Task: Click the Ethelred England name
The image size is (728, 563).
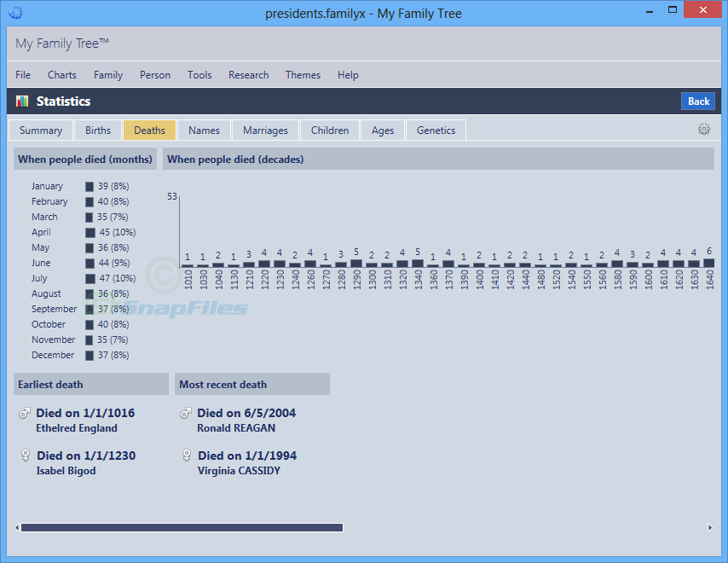Action: click(77, 428)
